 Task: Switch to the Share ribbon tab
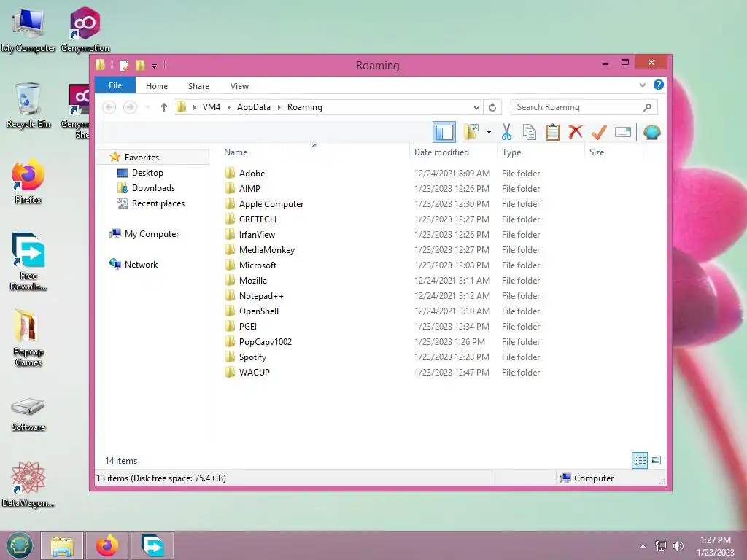(x=198, y=86)
